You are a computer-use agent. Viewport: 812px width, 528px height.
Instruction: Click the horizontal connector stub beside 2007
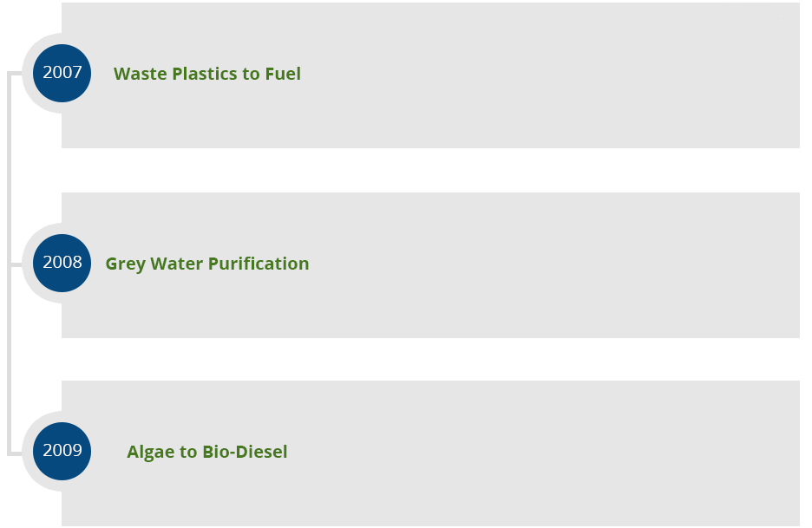point(16,74)
